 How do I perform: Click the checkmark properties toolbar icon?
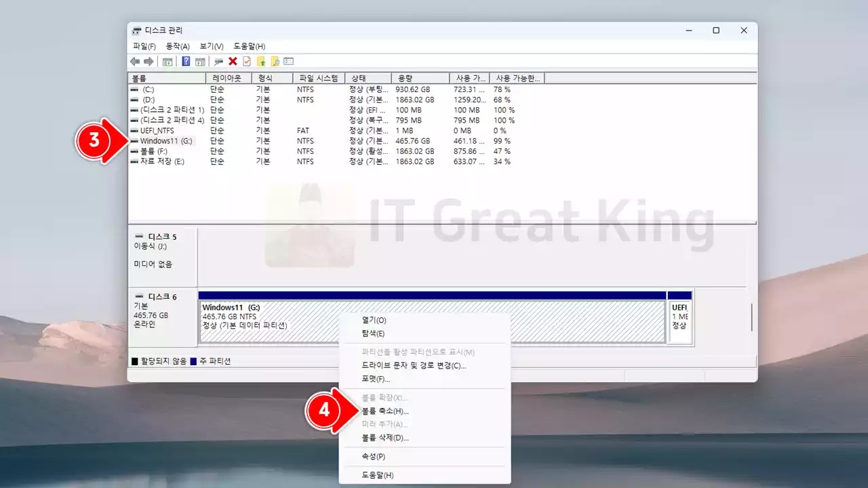tap(247, 61)
